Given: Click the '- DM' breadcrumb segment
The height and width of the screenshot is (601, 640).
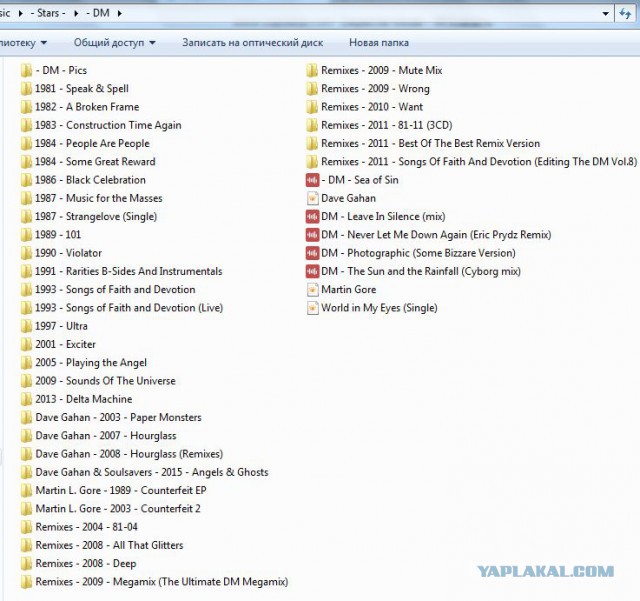Looking at the screenshot, I should point(98,13).
